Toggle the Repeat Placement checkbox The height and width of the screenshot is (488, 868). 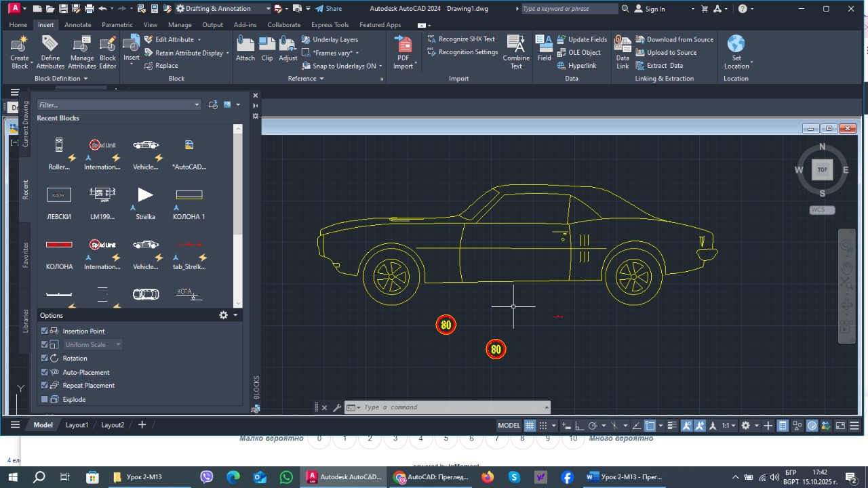click(x=45, y=386)
